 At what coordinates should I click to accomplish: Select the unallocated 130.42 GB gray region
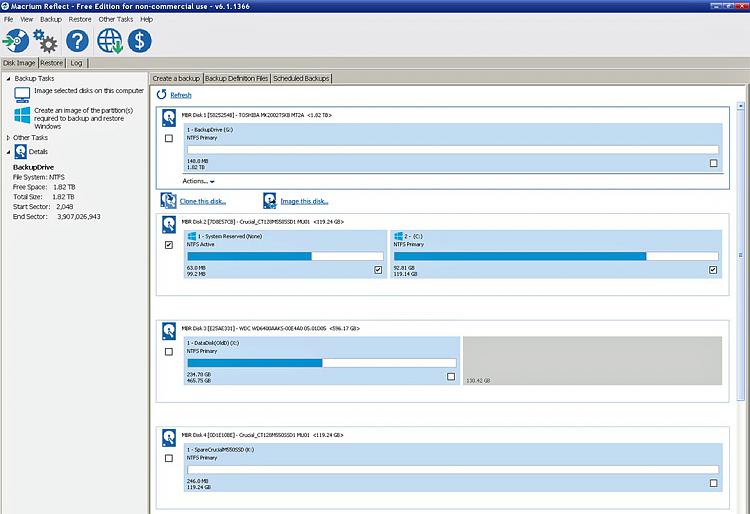click(592, 361)
